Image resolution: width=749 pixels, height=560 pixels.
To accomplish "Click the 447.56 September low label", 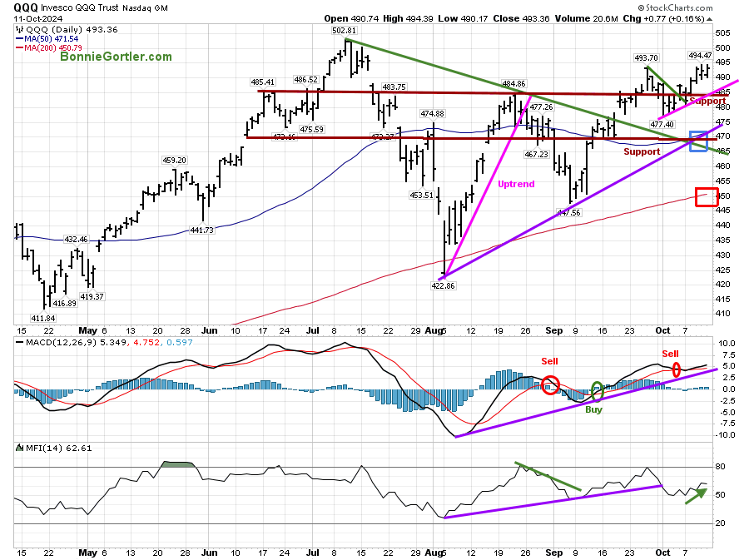I will [569, 213].
